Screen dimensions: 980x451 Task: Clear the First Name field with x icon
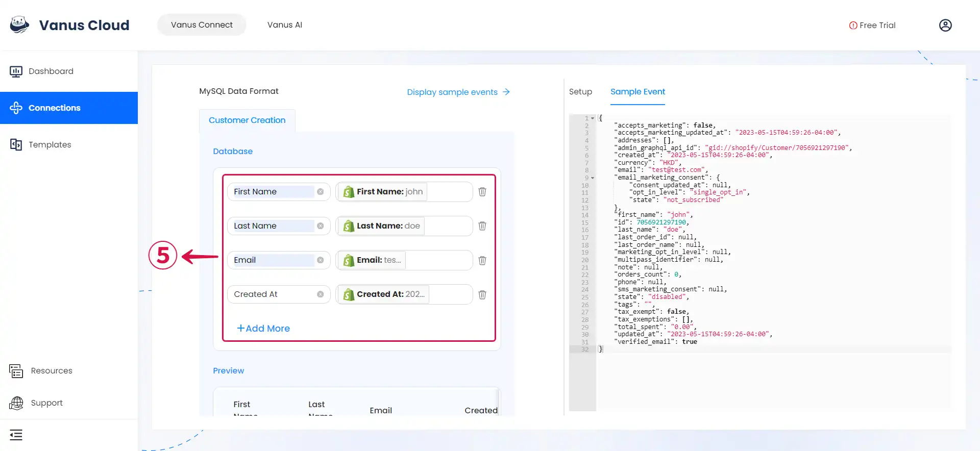point(320,192)
